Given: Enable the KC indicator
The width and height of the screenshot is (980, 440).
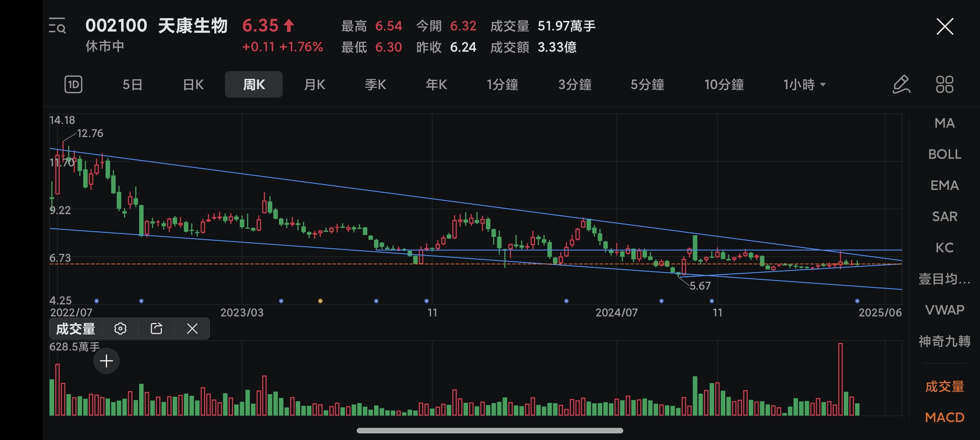Looking at the screenshot, I should coord(945,247).
